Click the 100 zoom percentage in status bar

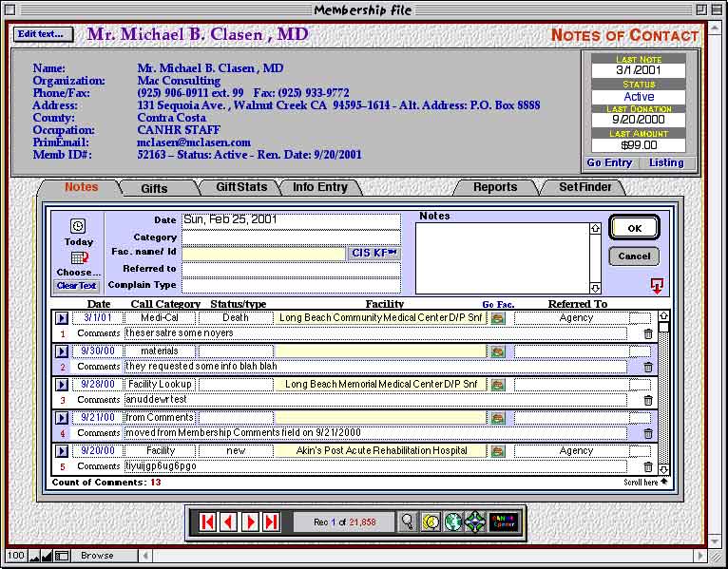pyautogui.click(x=16, y=556)
